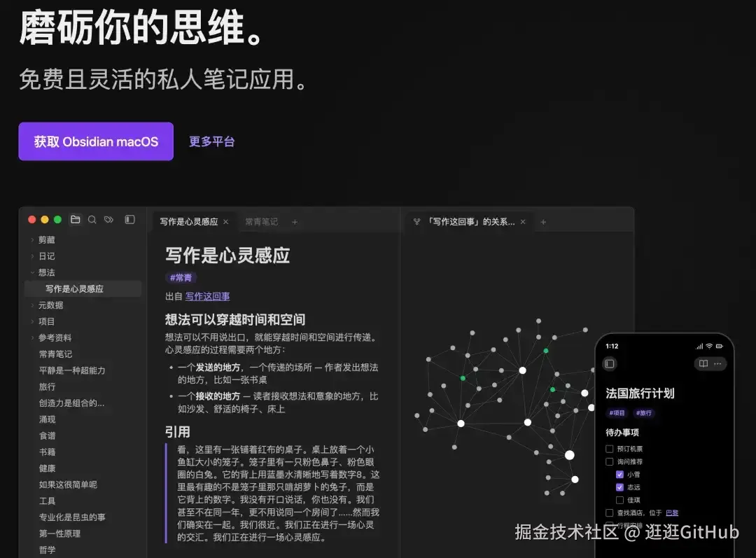Expand the 日记 folder
756x558 pixels.
coord(32,256)
